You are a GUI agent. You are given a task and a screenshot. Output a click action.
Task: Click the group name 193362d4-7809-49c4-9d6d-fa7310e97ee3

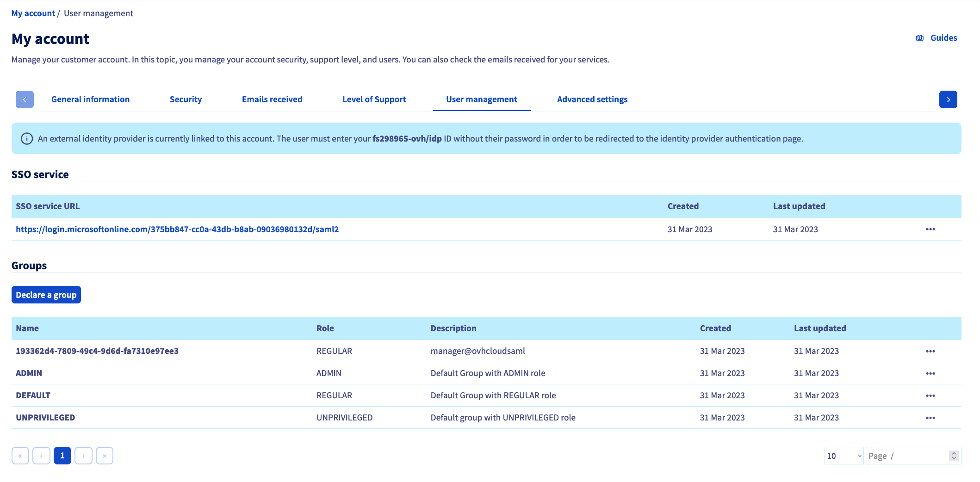[x=97, y=351]
